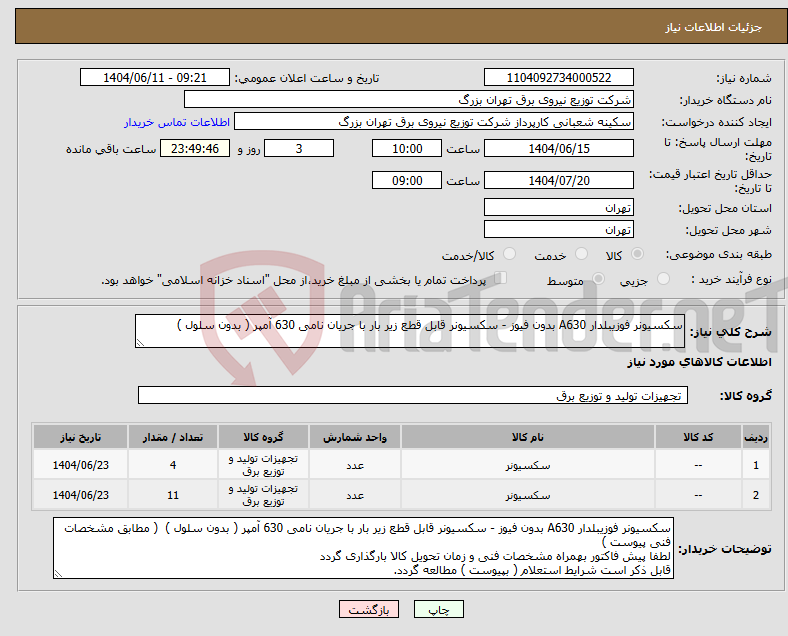This screenshot has height=636, width=788.
Task: Select the کالا radio button
Action: 637,254
